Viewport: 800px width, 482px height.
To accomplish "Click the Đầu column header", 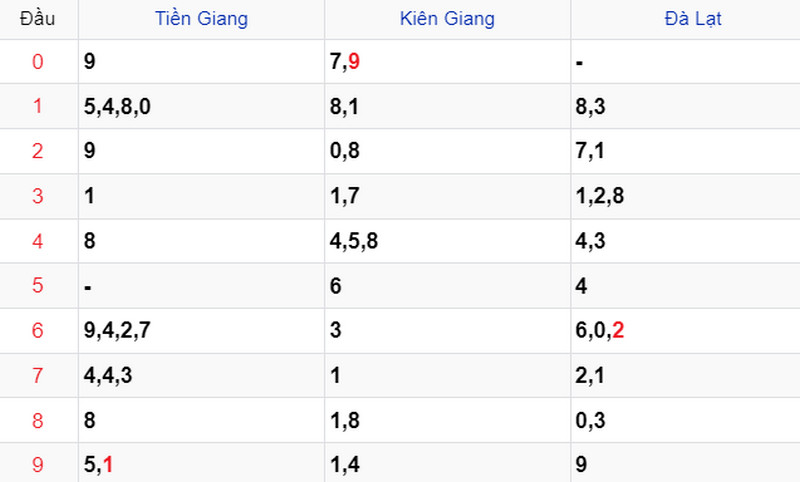I will (38, 19).
